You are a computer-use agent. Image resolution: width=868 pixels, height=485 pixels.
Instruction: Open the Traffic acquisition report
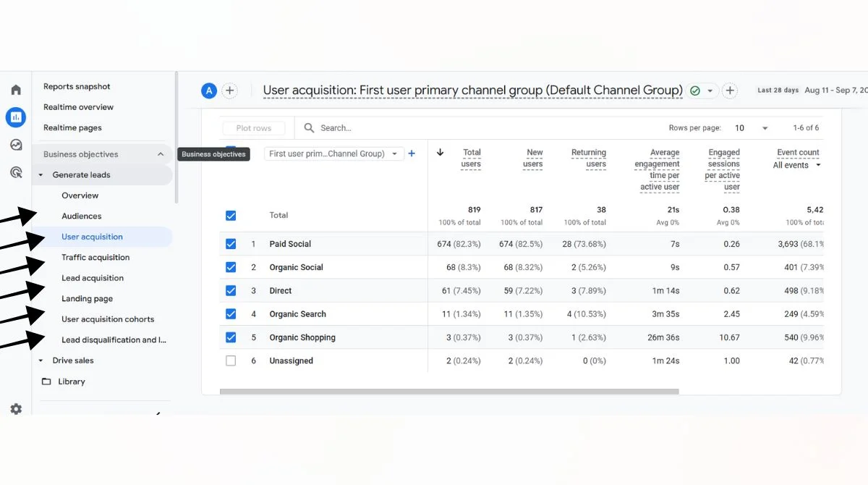pos(95,258)
